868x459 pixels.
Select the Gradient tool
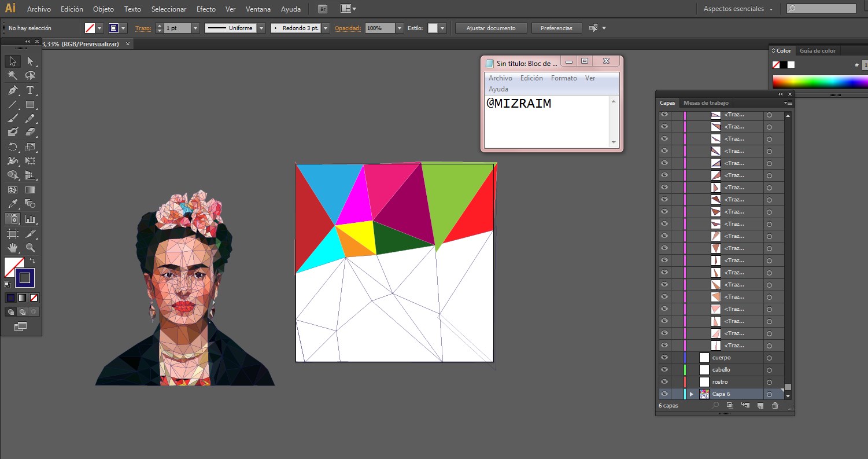30,189
